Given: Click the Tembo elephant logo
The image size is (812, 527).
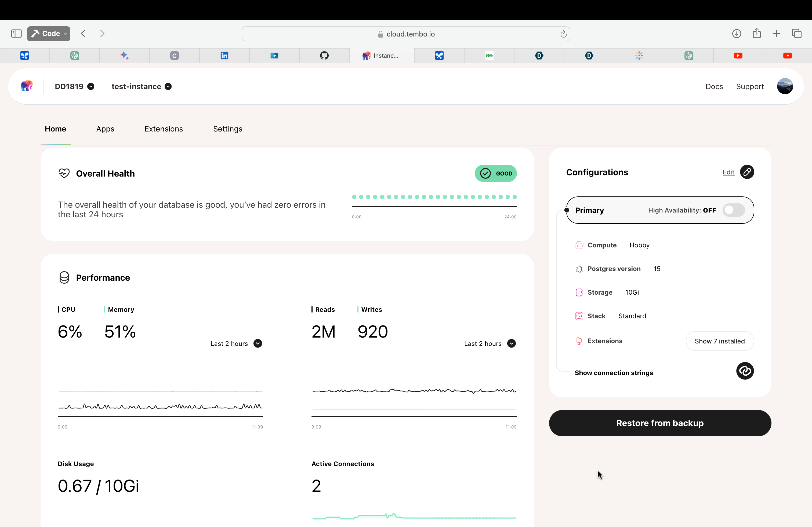Looking at the screenshot, I should (x=27, y=86).
